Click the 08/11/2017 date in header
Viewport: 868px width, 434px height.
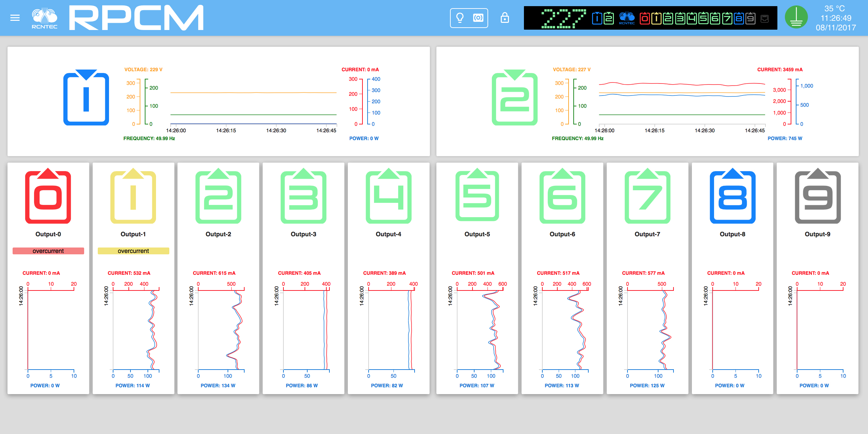[x=836, y=28]
